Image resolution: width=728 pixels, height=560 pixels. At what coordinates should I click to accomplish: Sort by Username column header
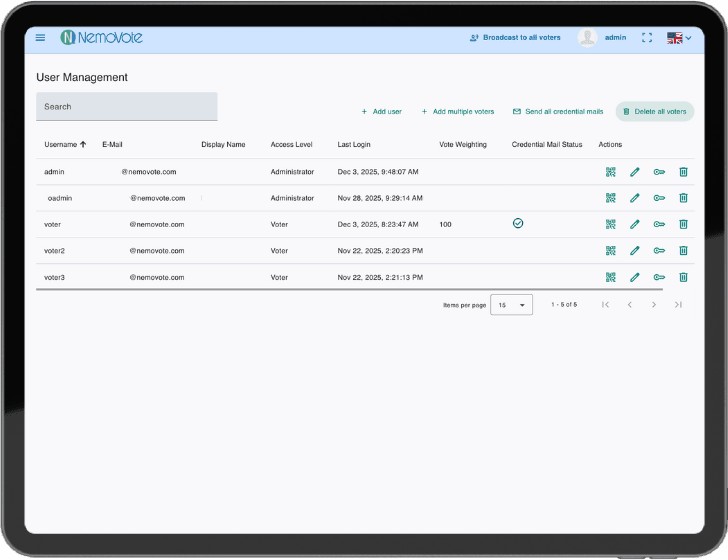point(65,145)
